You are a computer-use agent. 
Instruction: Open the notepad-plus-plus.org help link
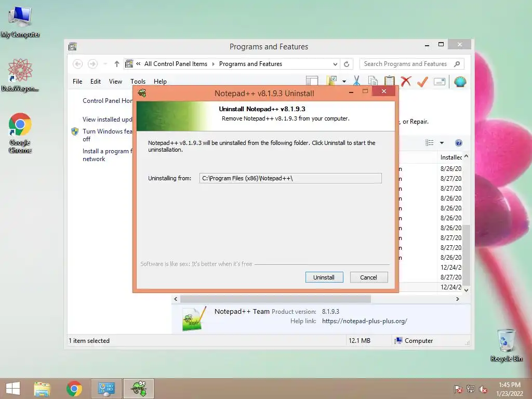(x=364, y=321)
